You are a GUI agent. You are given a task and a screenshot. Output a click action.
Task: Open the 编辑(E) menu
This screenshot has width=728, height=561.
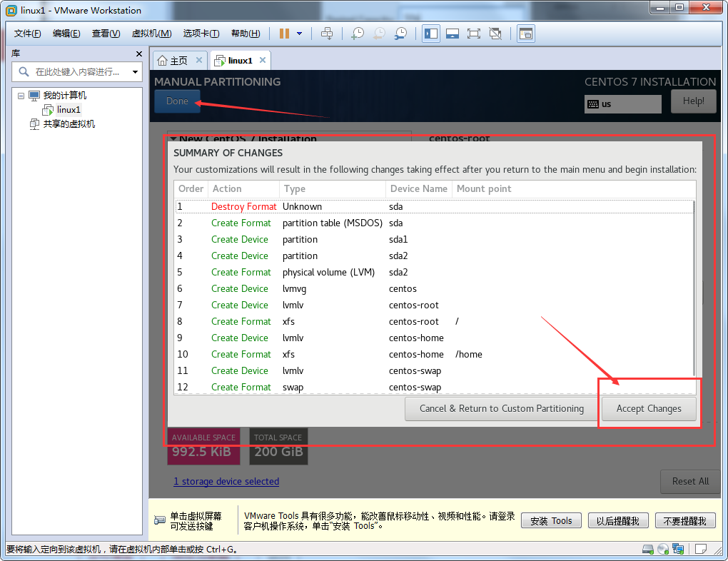coord(66,34)
